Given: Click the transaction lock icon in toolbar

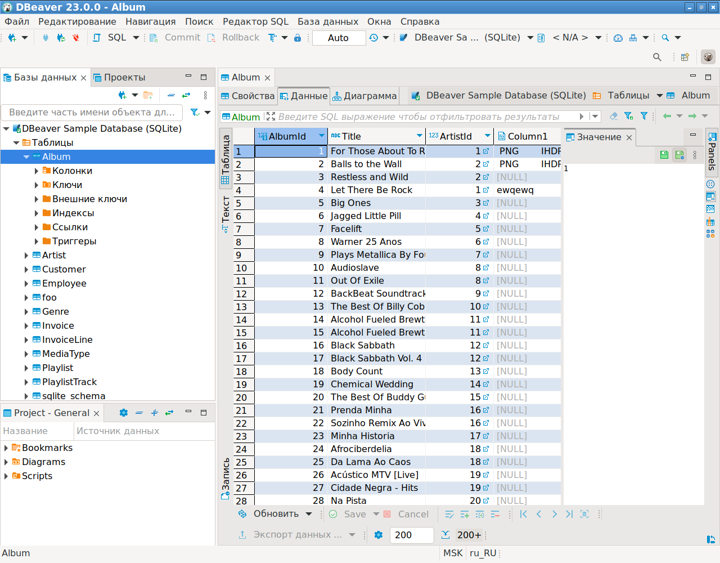Looking at the screenshot, I should click(298, 38).
